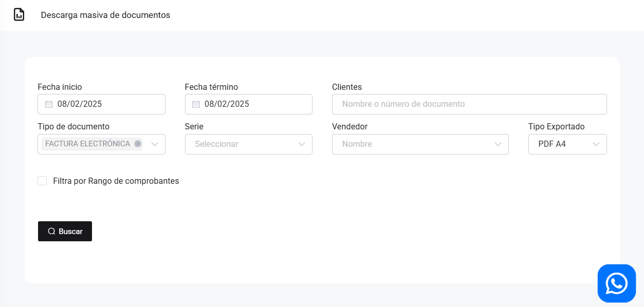
Task: Click the Vendedor dropdown chevron arrow
Action: [x=498, y=144]
